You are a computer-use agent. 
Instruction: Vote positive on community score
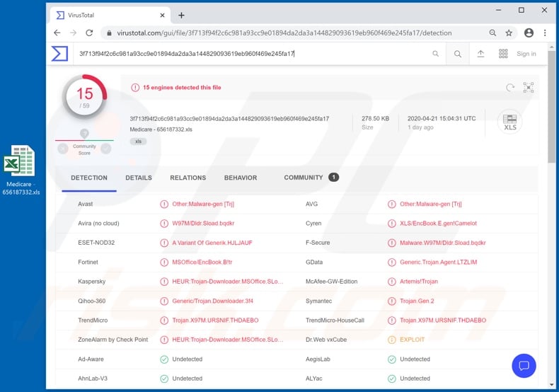pos(106,149)
